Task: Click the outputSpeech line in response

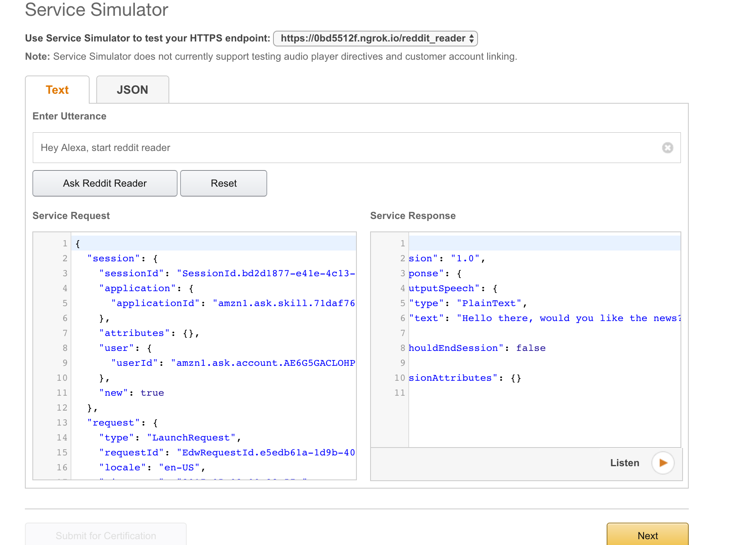Action: pyautogui.click(x=453, y=288)
